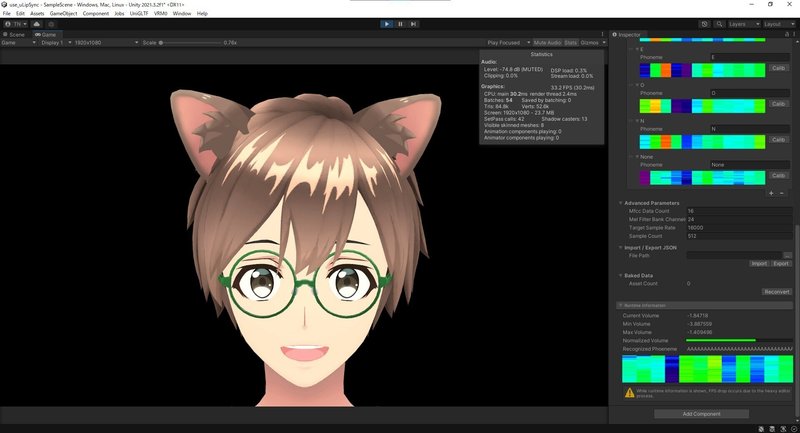
Task: Open the Play Focused dropdown
Action: tap(509, 43)
